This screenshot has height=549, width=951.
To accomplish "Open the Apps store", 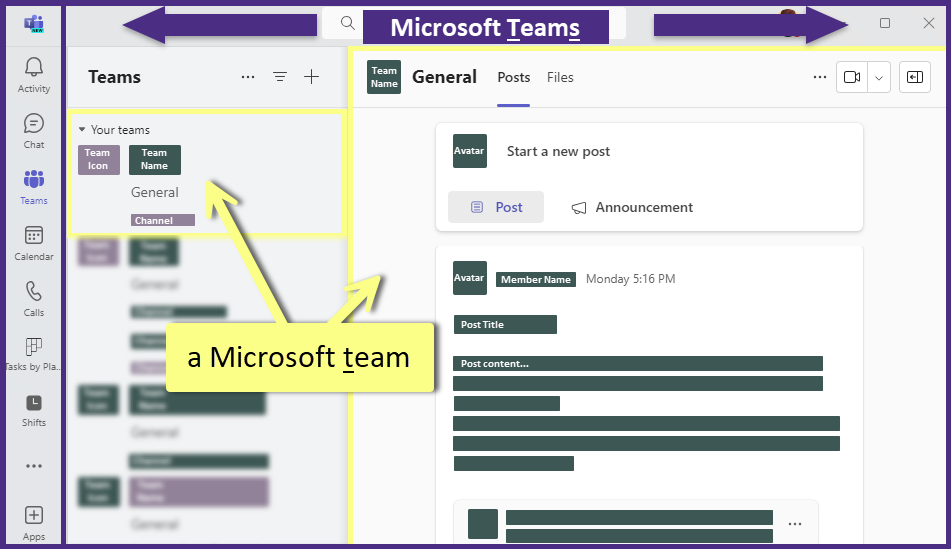I will (33, 523).
